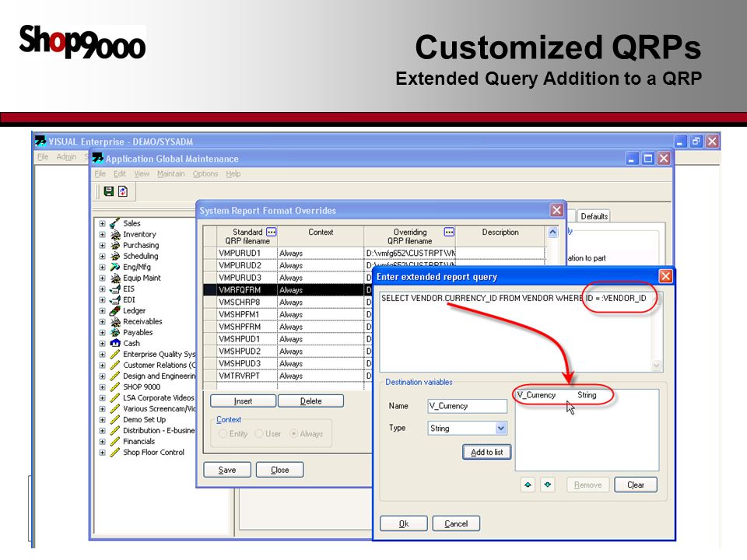Click the Clear button
The image size is (747, 560).
click(636, 485)
